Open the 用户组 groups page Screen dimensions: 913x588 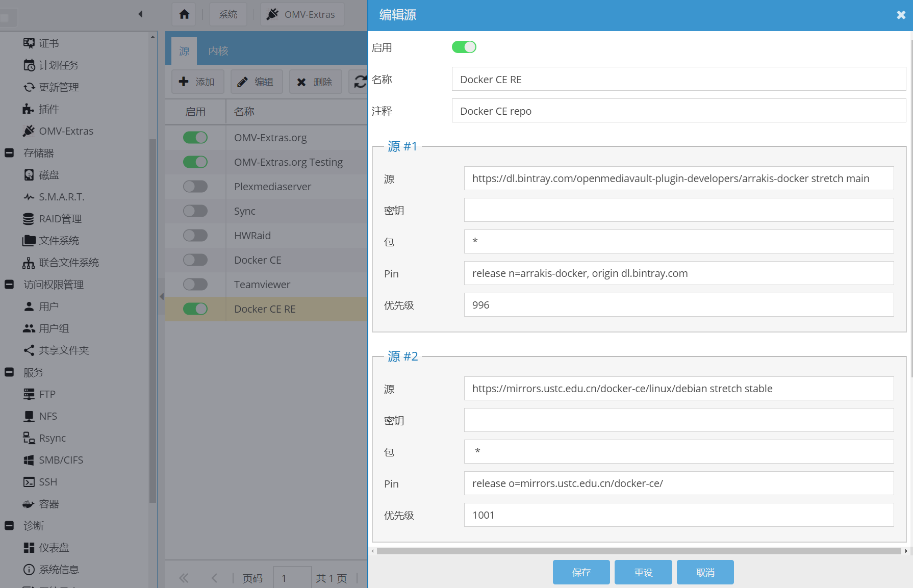point(46,328)
